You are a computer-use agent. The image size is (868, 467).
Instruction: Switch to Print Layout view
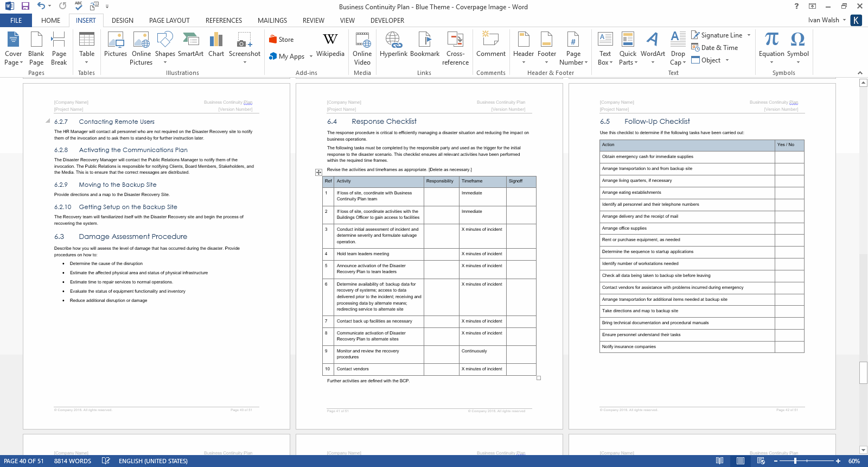[x=740, y=461]
